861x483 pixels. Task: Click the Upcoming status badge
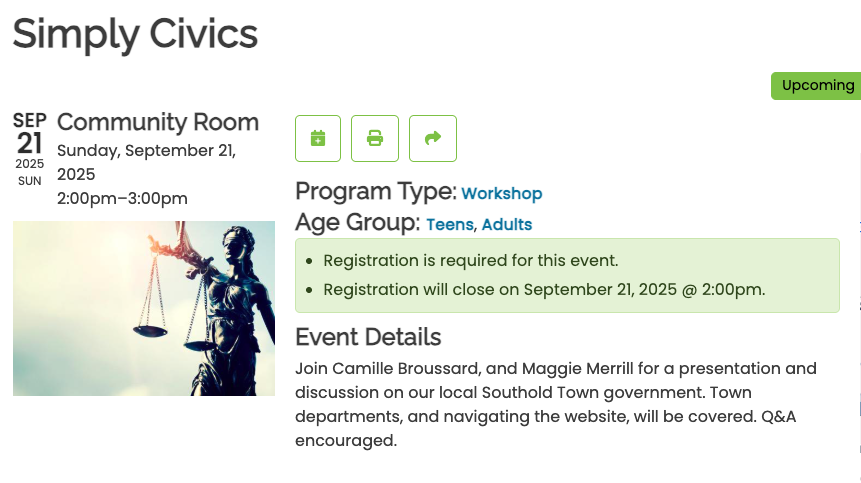pos(817,86)
